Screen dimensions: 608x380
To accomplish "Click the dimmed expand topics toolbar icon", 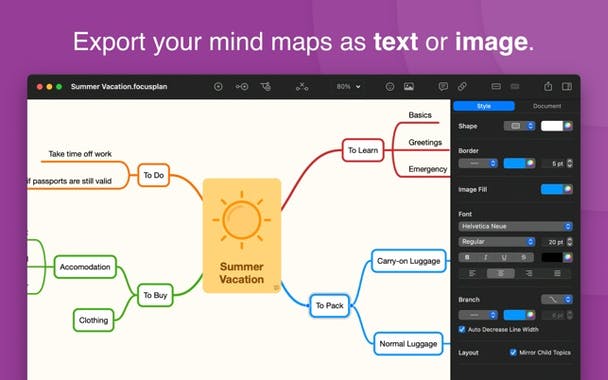I will [515, 86].
